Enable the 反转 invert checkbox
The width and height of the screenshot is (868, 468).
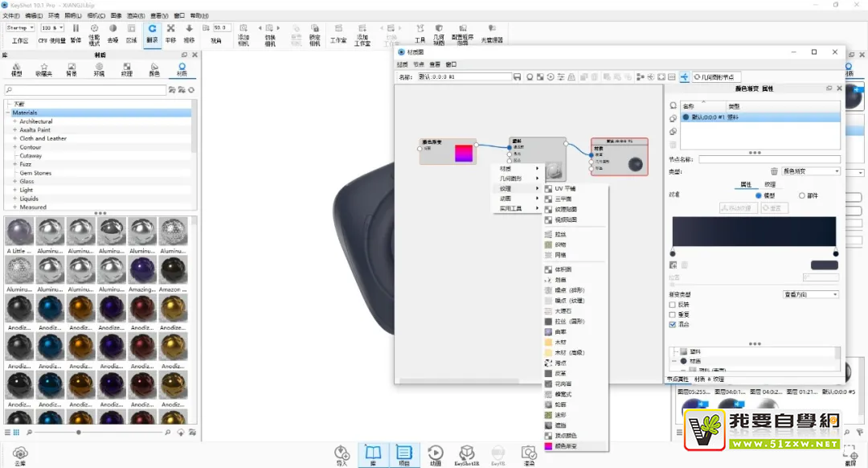coord(673,305)
